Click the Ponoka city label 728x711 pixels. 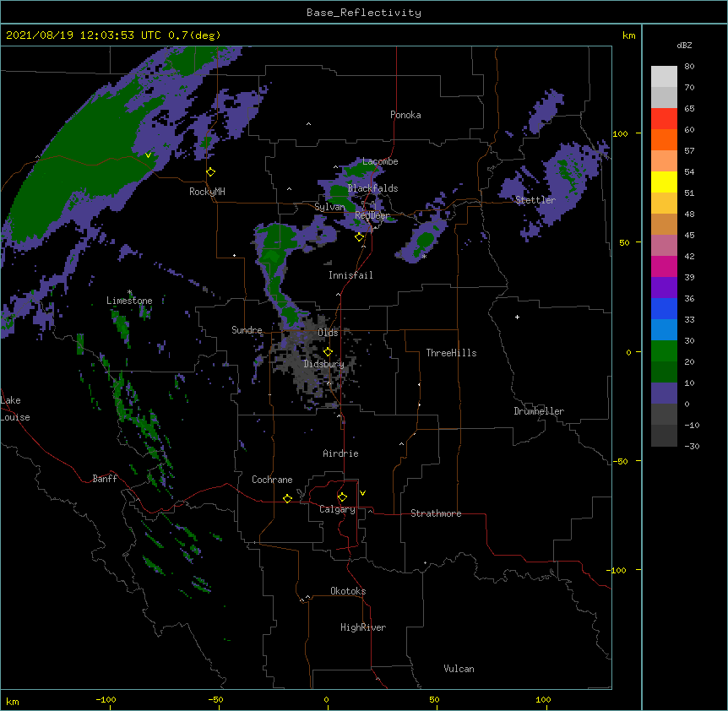point(405,115)
